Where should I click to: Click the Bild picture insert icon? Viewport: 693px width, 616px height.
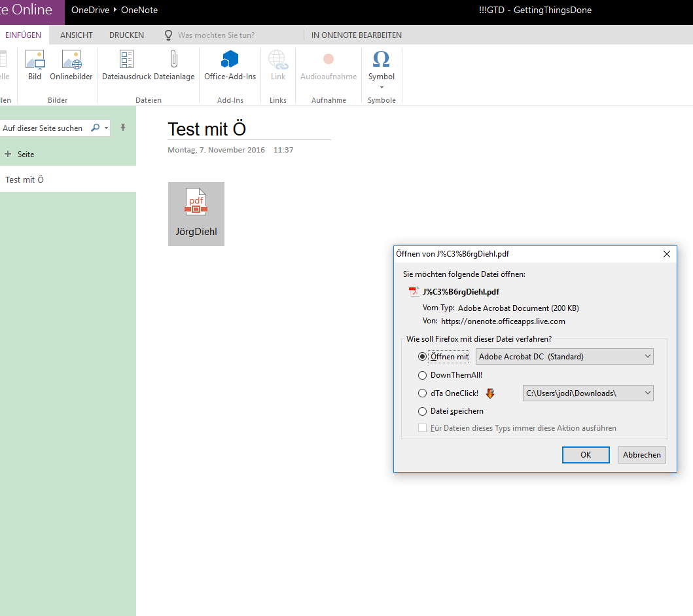[35, 60]
